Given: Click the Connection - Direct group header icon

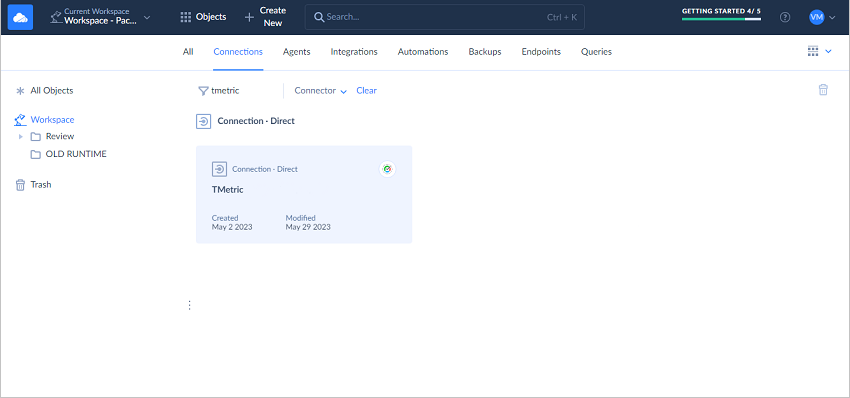Looking at the screenshot, I should [x=203, y=121].
